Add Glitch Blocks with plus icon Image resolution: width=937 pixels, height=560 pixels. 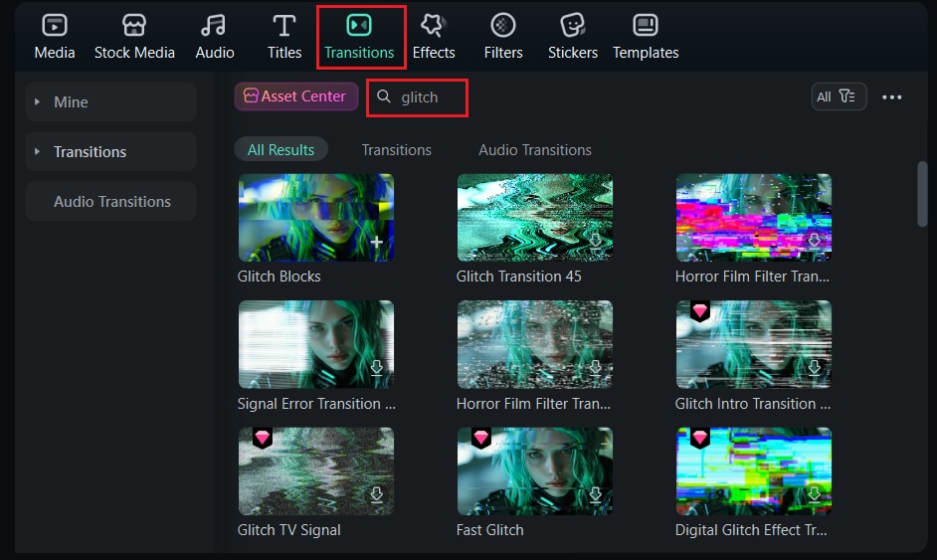(x=376, y=242)
